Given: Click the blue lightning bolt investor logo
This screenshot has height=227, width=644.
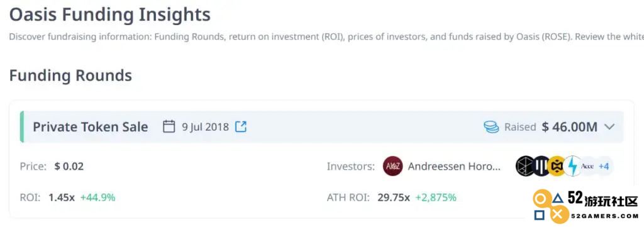Looking at the screenshot, I should point(572,166).
